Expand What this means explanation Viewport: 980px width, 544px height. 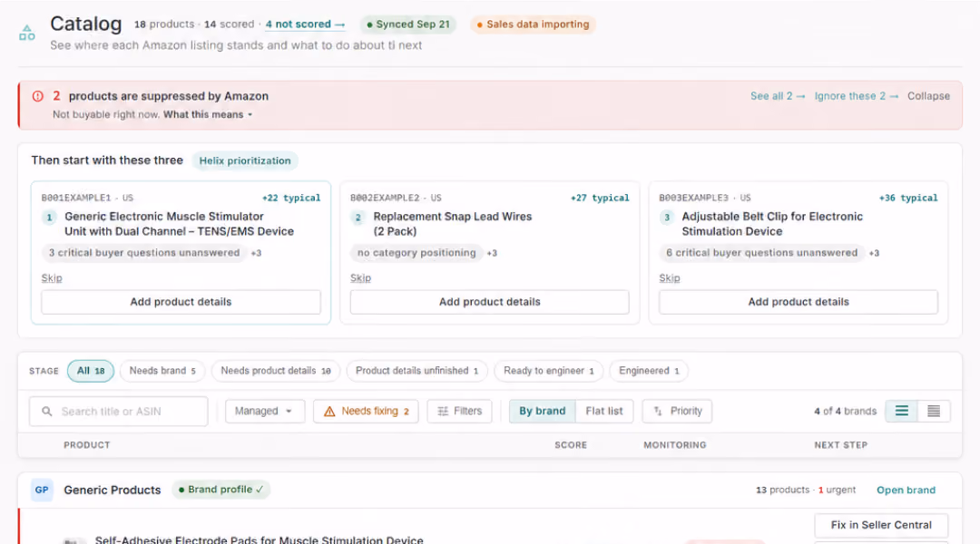(208, 114)
